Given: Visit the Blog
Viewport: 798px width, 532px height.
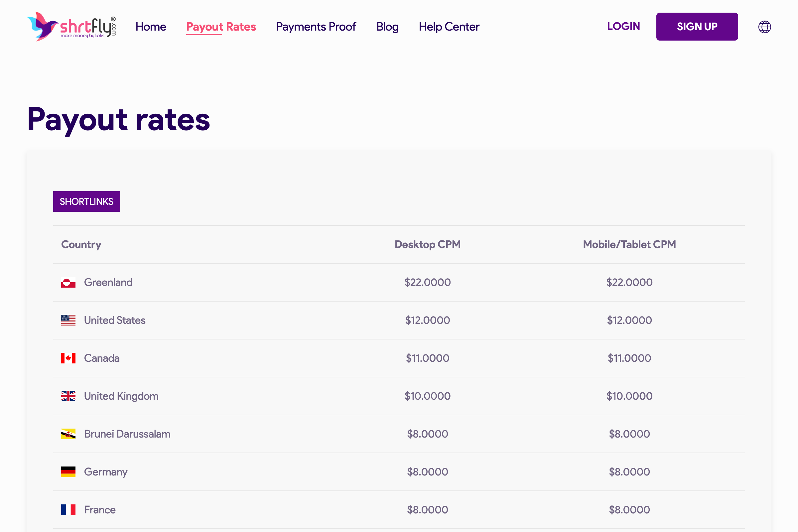Looking at the screenshot, I should [x=387, y=27].
